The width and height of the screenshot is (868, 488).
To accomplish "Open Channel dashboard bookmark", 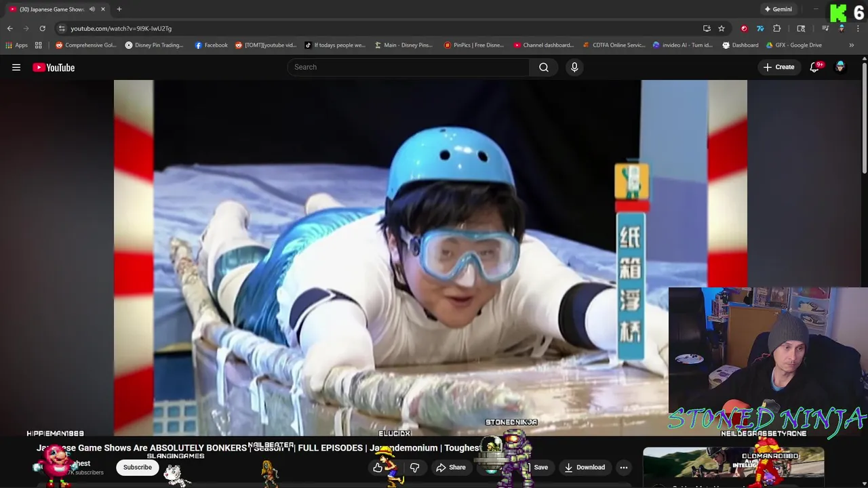I will point(544,45).
